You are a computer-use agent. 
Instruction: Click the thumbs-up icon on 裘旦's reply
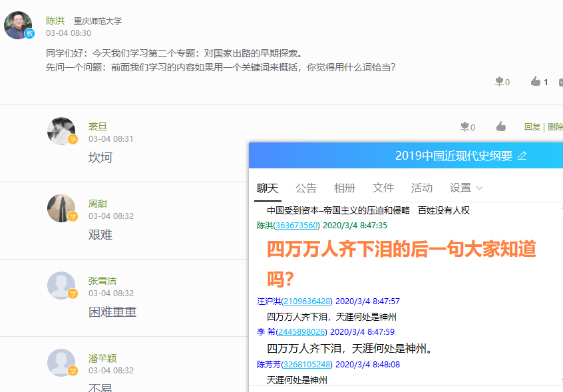(x=500, y=126)
